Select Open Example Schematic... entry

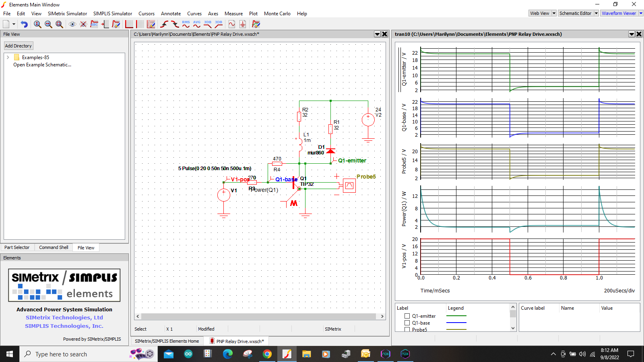click(42, 65)
